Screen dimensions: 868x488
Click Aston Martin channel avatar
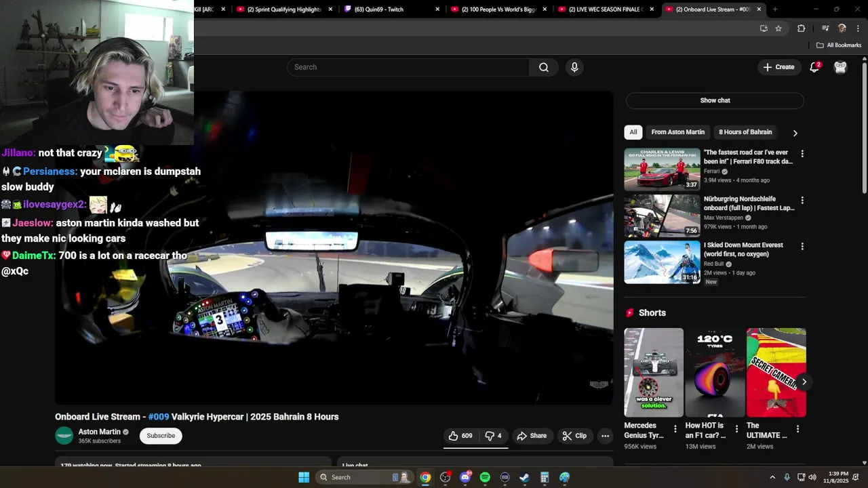pyautogui.click(x=64, y=436)
